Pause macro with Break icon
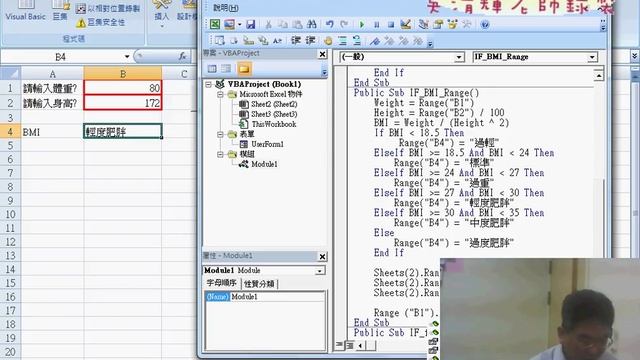 [x=376, y=24]
